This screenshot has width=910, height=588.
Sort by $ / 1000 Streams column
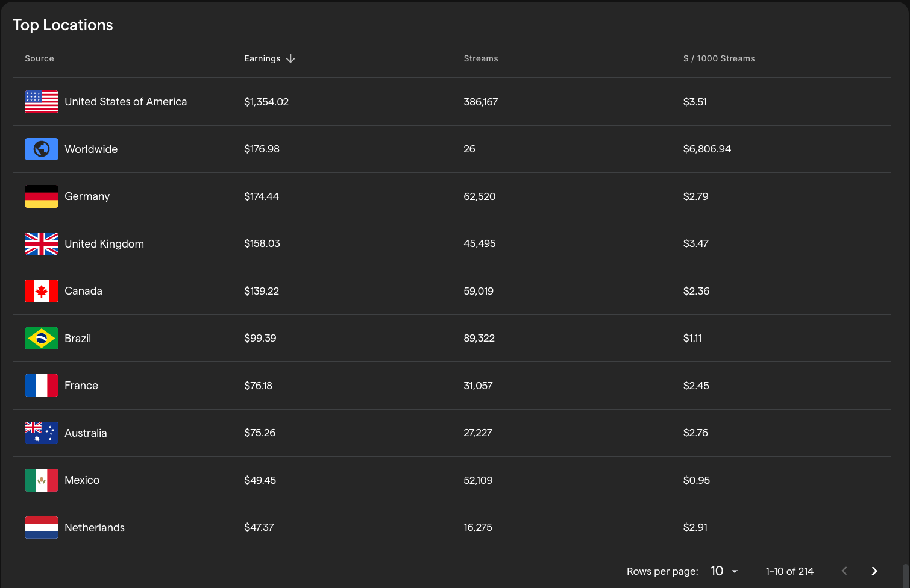pos(719,58)
